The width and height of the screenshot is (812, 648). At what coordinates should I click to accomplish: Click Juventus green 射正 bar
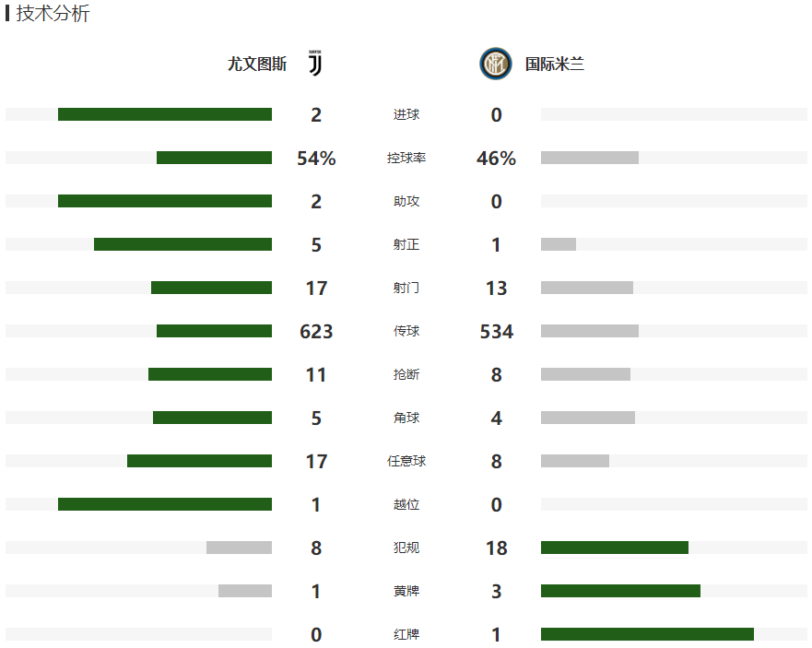pyautogui.click(x=182, y=244)
